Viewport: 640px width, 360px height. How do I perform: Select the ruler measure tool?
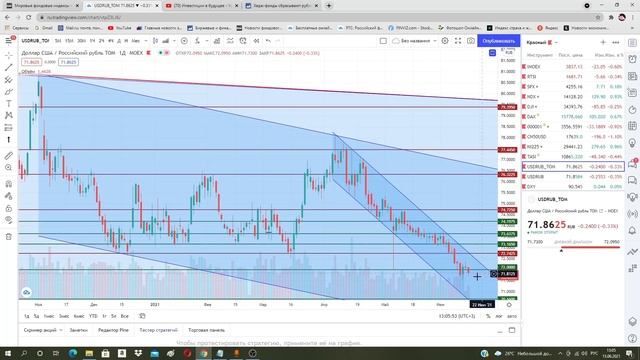click(9, 156)
